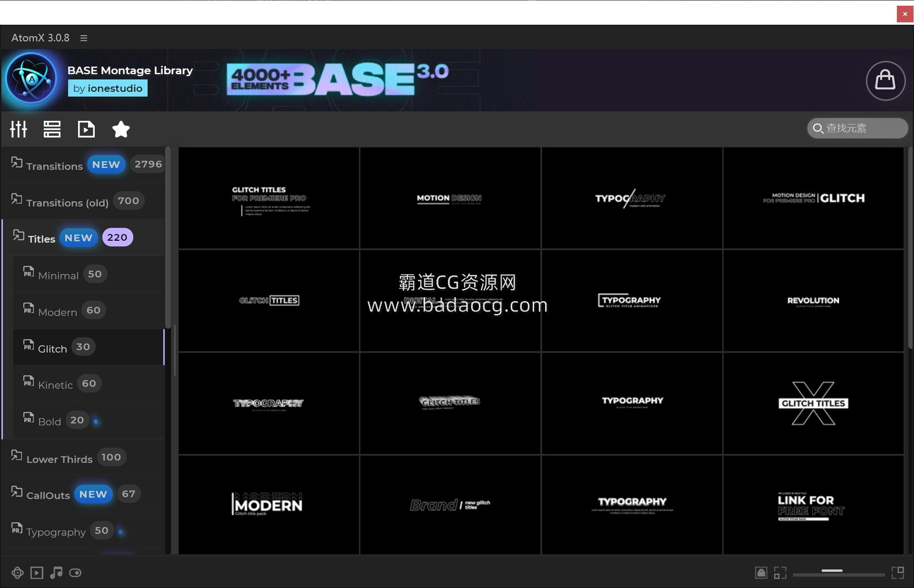The width and height of the screenshot is (914, 588).
Task: Select Glitch Titles For Premiere Pro thumbnail
Action: coord(269,198)
